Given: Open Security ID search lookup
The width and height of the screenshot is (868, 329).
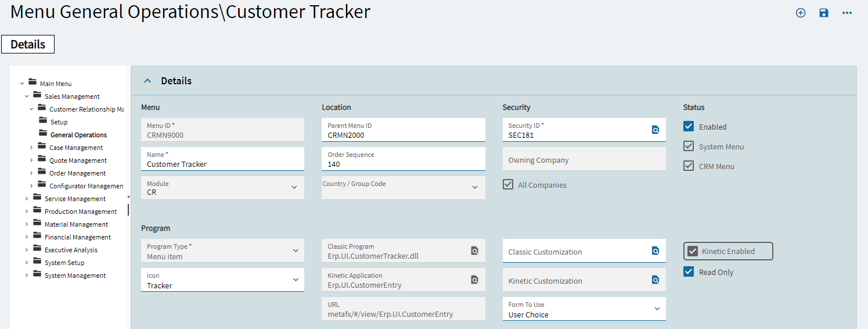Looking at the screenshot, I should [x=655, y=130].
